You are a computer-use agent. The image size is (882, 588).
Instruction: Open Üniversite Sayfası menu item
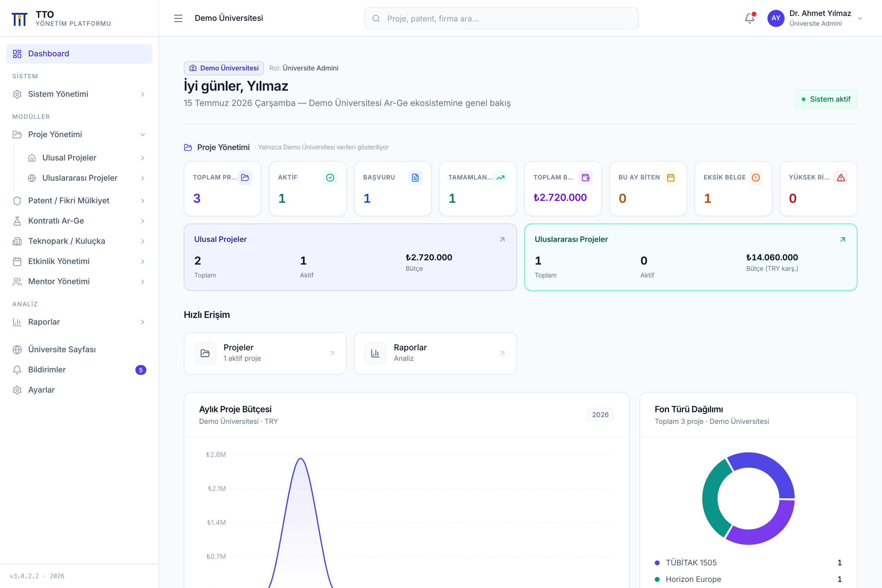pyautogui.click(x=79, y=349)
